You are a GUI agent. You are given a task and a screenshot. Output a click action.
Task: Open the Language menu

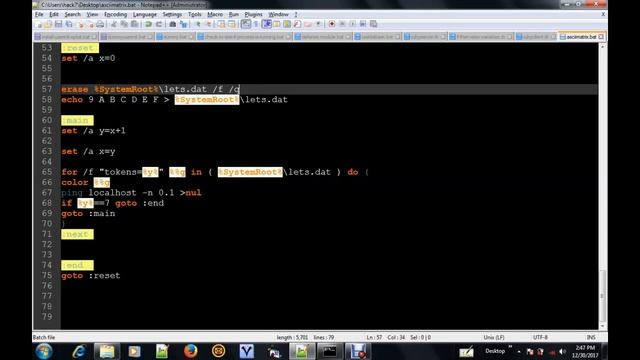click(x=145, y=14)
